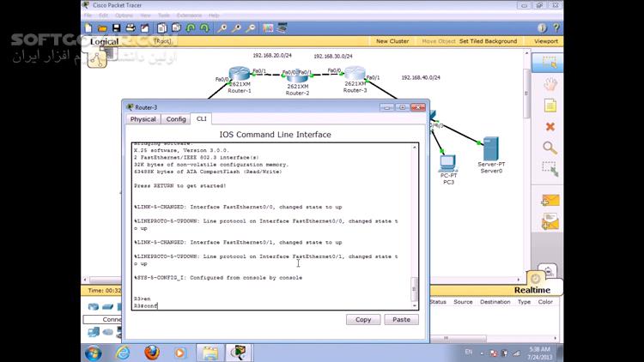The width and height of the screenshot is (644, 362).
Task: Open the Options menu
Action: 124,15
